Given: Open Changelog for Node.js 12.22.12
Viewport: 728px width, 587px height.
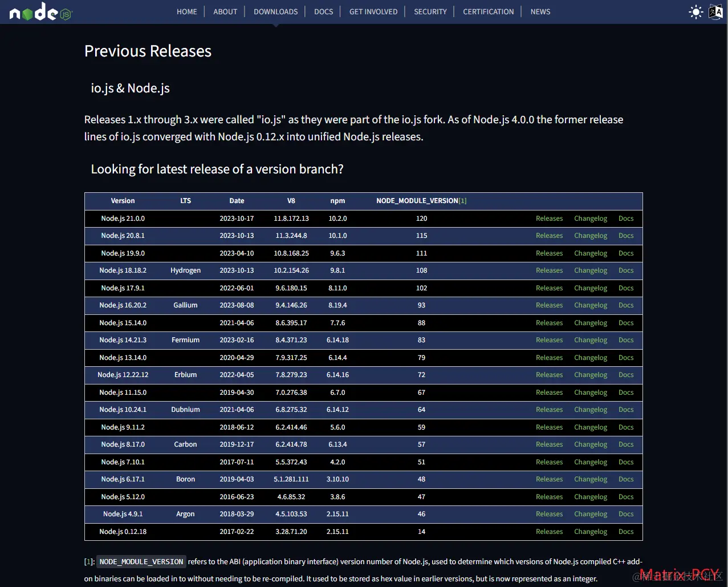Looking at the screenshot, I should pos(591,375).
